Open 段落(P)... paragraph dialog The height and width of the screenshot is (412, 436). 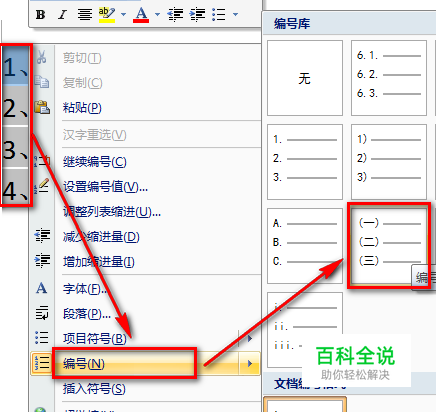[87, 314]
